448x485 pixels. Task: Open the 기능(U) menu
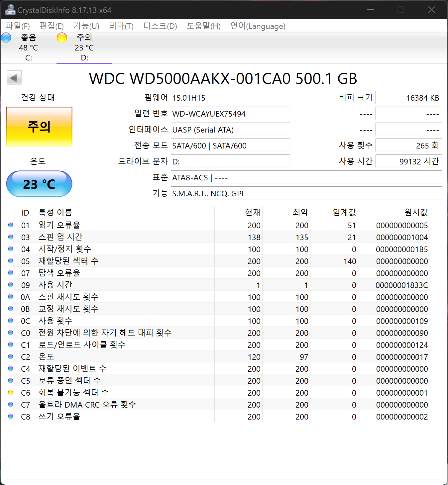86,26
